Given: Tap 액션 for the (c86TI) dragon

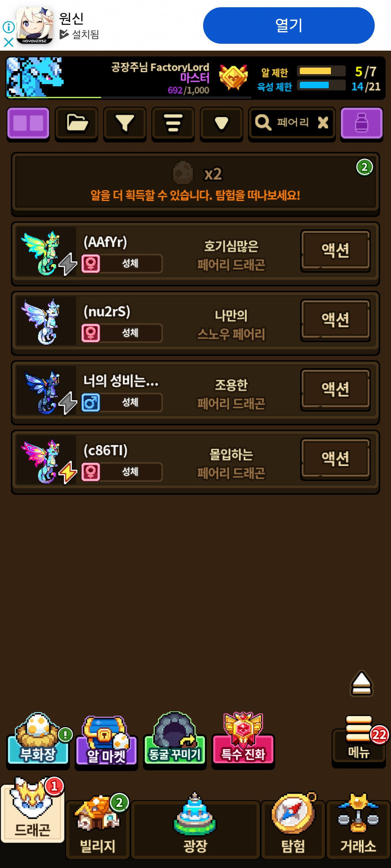Looking at the screenshot, I should 336,459.
